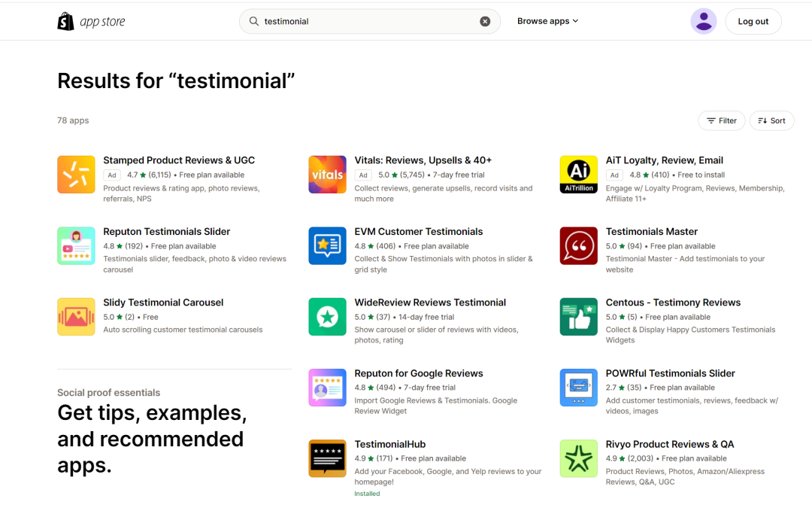Viewport: 812px width, 508px height.
Task: Clear the search field with X icon
Action: pos(485,21)
